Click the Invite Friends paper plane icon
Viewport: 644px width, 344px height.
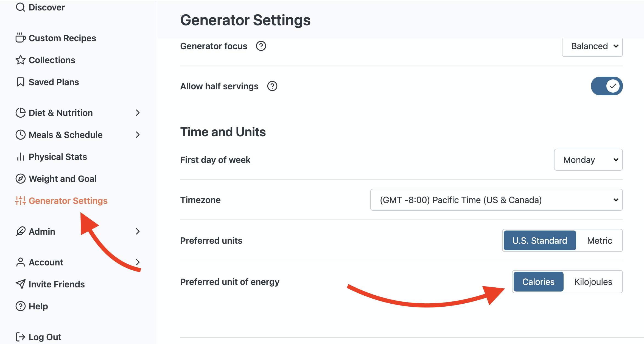[x=20, y=284]
